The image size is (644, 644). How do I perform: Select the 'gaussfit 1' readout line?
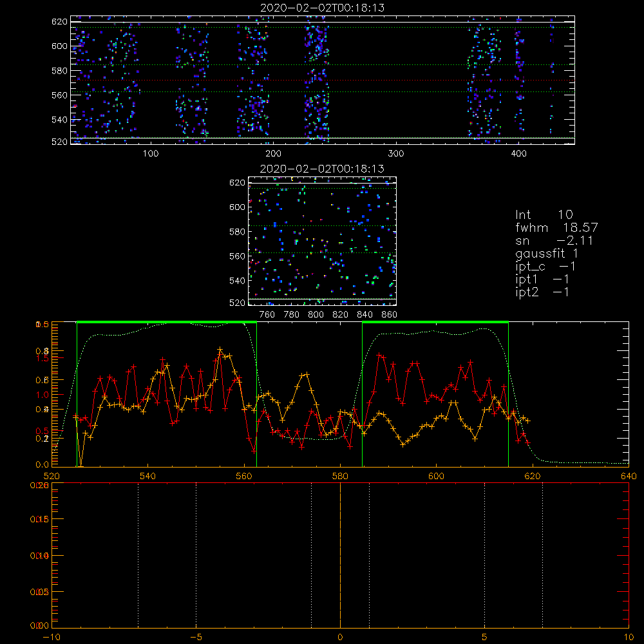[x=547, y=253]
